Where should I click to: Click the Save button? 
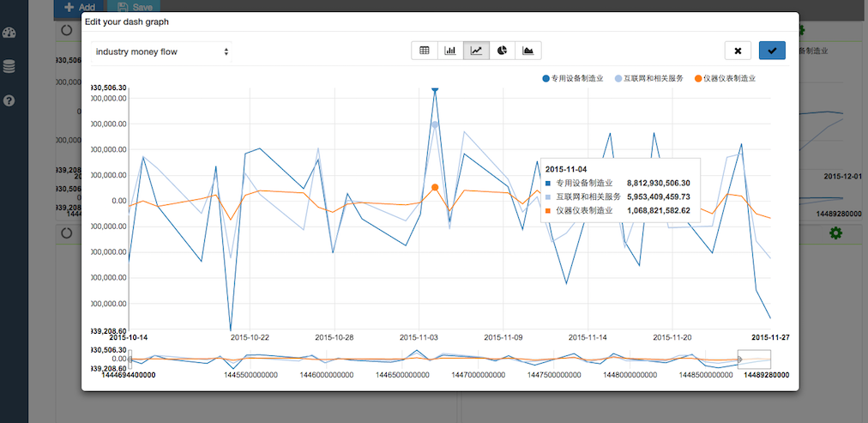click(x=134, y=7)
